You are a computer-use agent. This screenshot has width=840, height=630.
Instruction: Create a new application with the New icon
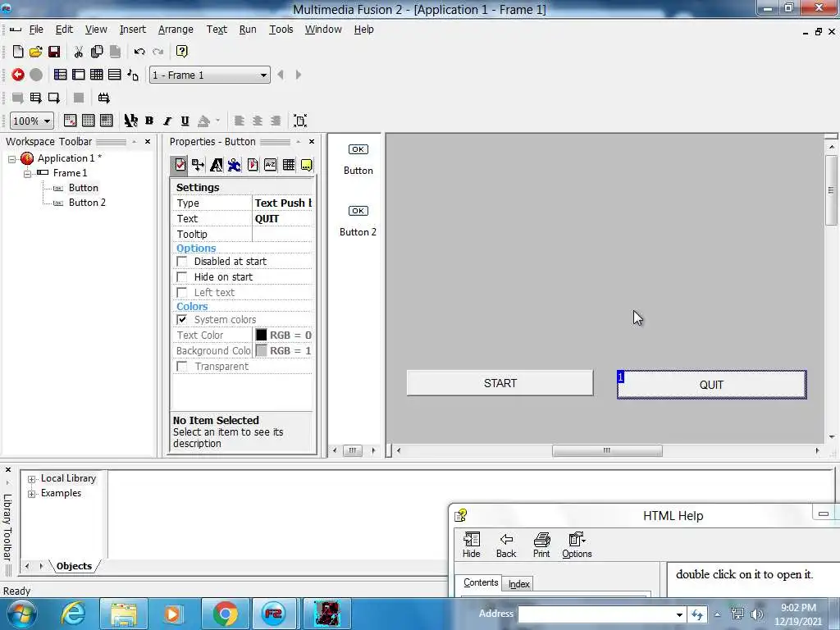18,52
